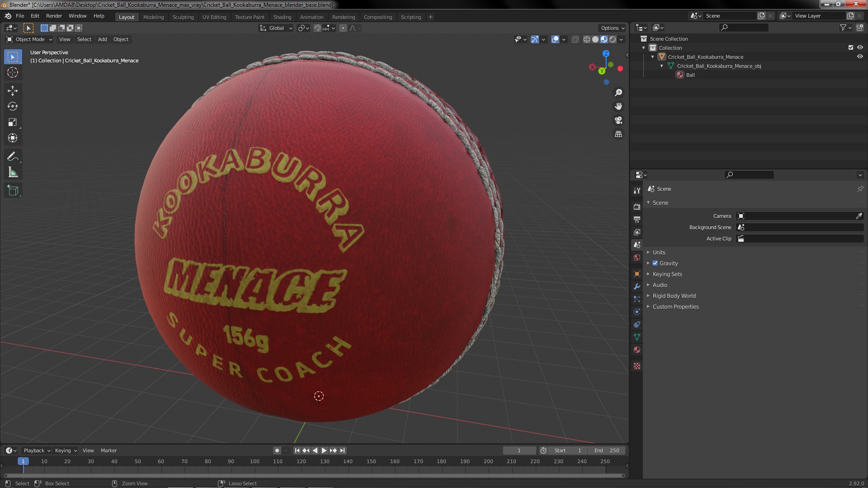Open Physics properties tab

point(637,312)
